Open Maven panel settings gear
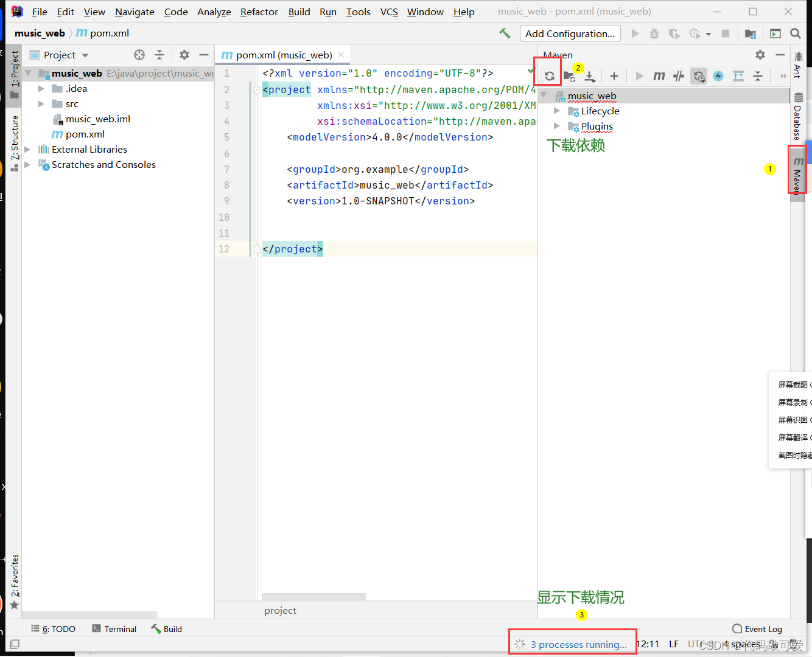812x657 pixels. [x=760, y=55]
